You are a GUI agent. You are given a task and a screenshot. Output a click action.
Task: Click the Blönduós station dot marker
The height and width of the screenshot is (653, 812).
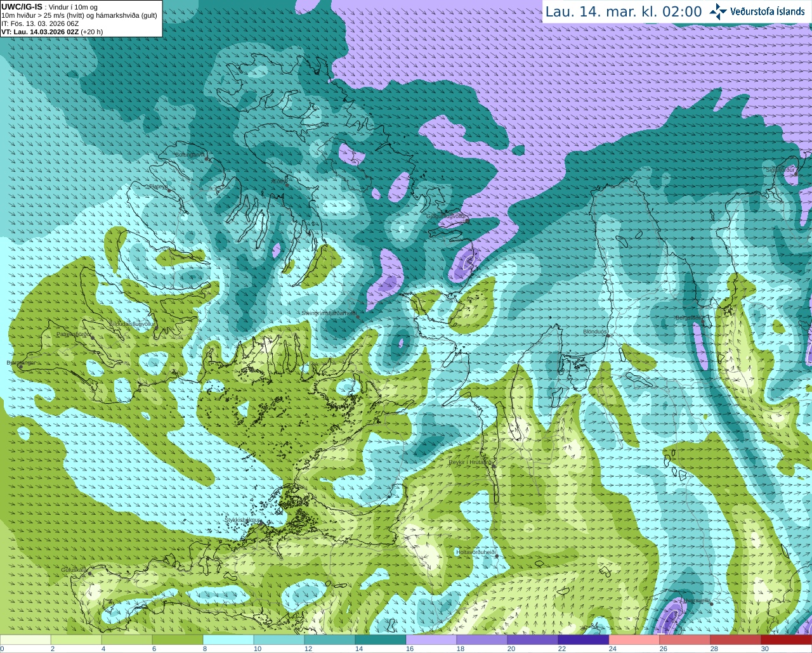point(608,336)
